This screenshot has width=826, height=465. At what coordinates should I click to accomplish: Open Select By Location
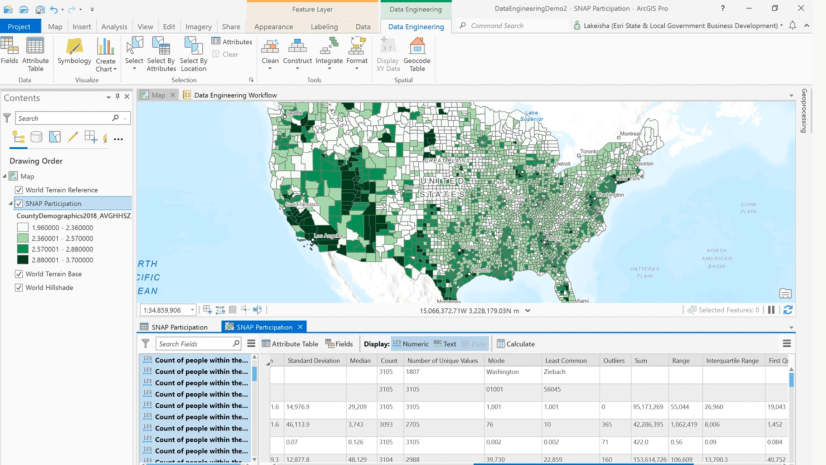click(193, 55)
